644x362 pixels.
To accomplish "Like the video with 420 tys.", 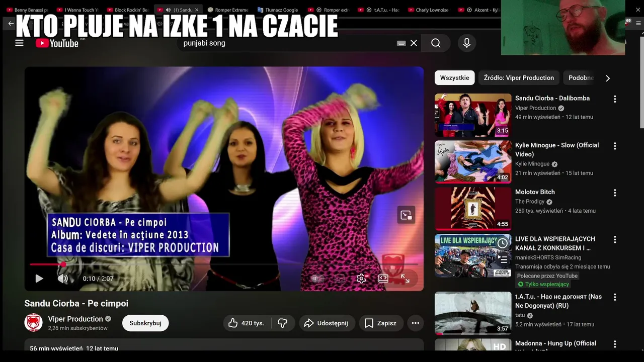I will point(247,323).
